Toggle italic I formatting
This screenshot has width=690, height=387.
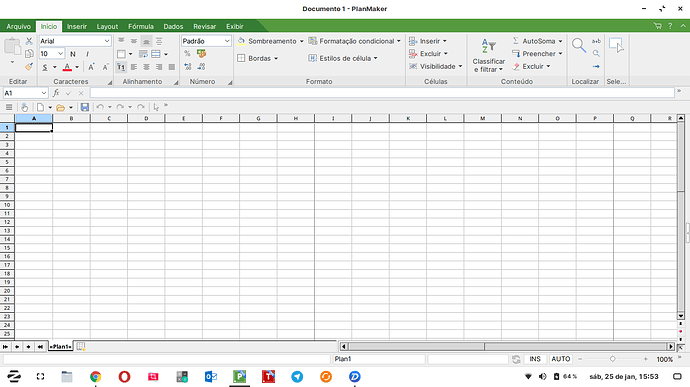click(87, 54)
